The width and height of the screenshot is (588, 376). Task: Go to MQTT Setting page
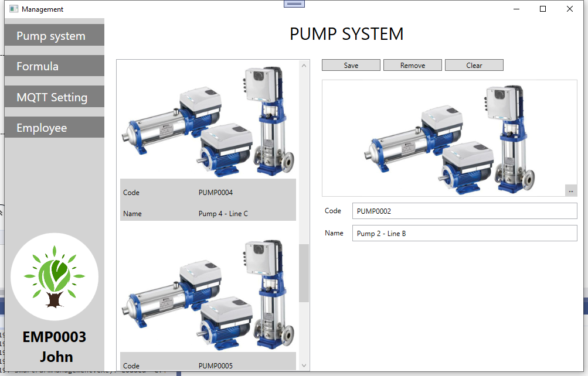point(55,97)
